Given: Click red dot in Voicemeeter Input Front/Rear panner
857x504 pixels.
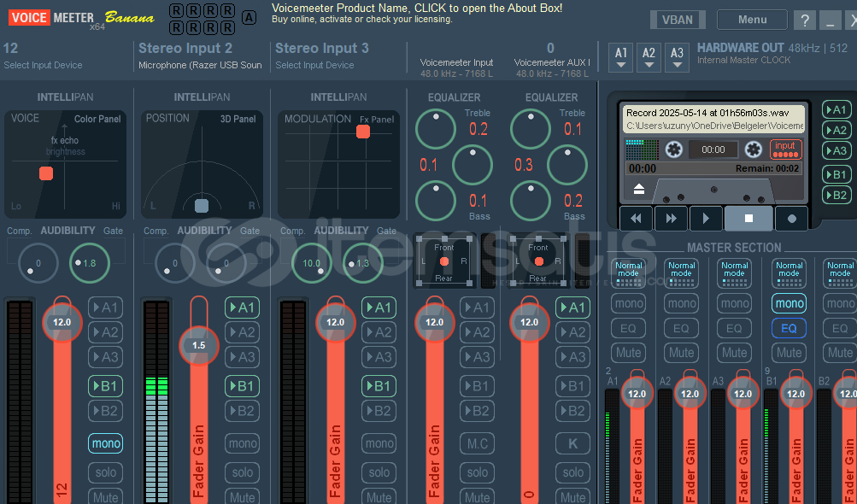Looking at the screenshot, I should [444, 261].
